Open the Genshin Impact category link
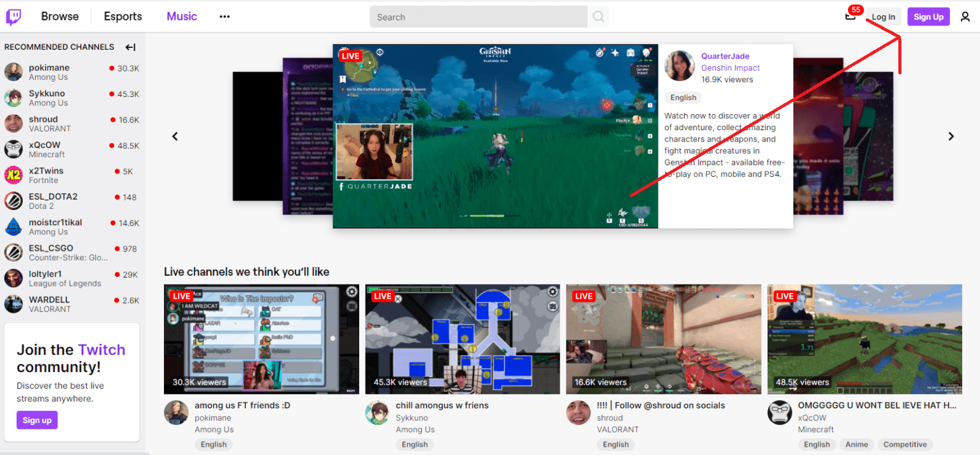Viewport: 980px width, 455px height. point(730,67)
